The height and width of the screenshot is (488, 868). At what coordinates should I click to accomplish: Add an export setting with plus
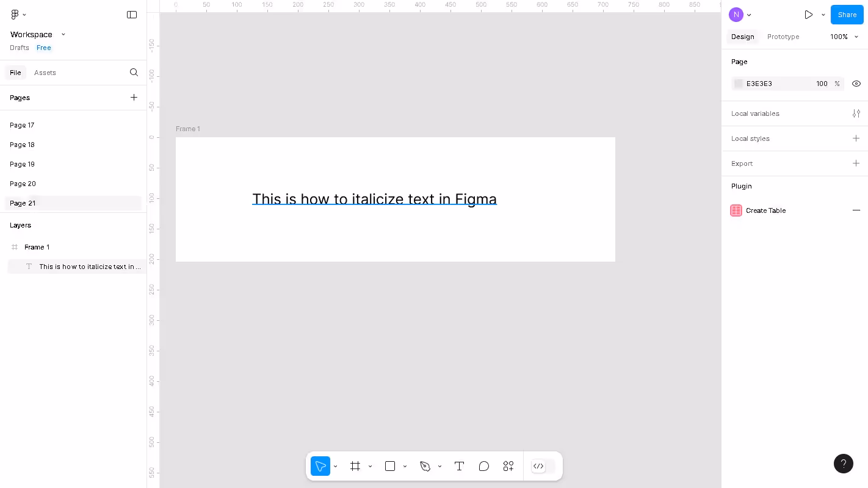(x=856, y=163)
